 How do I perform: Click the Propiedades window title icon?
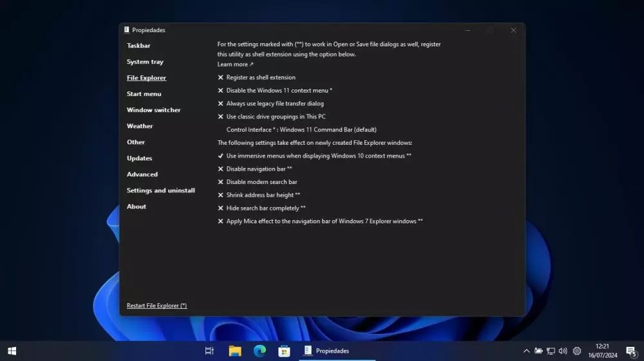(x=126, y=30)
